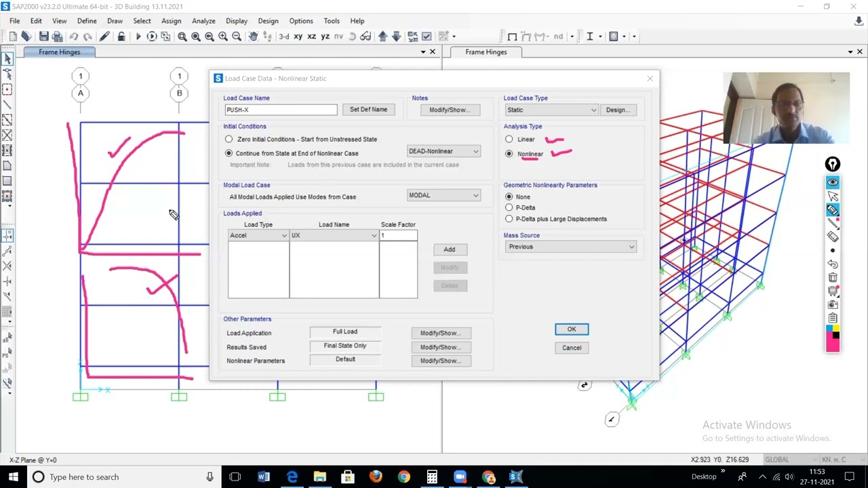Switch to 3-d view
Viewport: 868px width, 488px height.
[283, 37]
